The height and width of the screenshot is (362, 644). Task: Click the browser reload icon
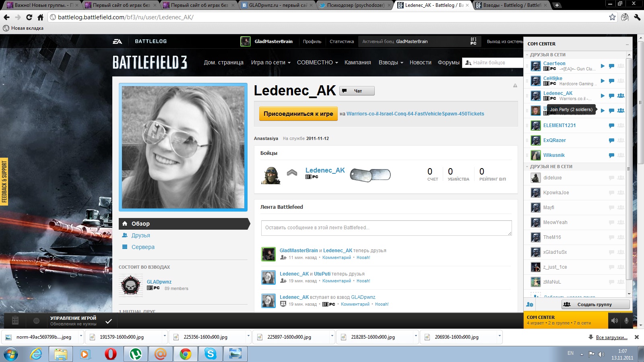(29, 17)
